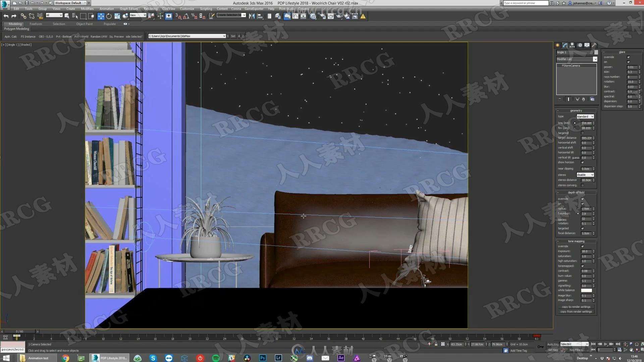The height and width of the screenshot is (362, 644).
Task: Click the Redo arrow in main toolbar
Action: [14, 16]
